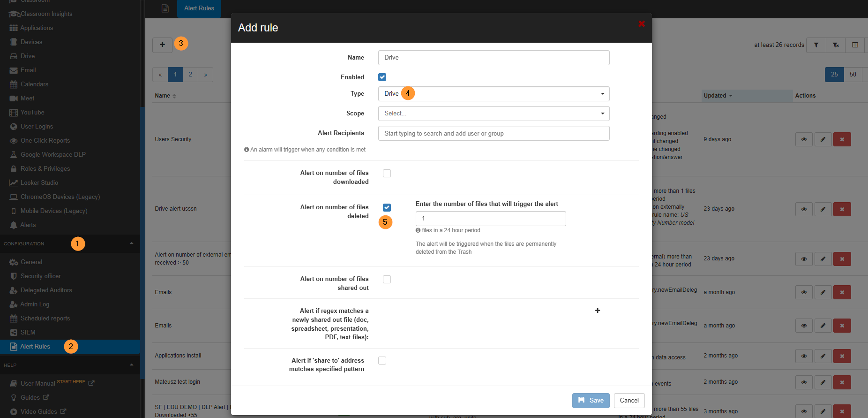This screenshot has height=418, width=868.
Task: Edit the Users Security rule with pencil icon
Action: pyautogui.click(x=823, y=139)
